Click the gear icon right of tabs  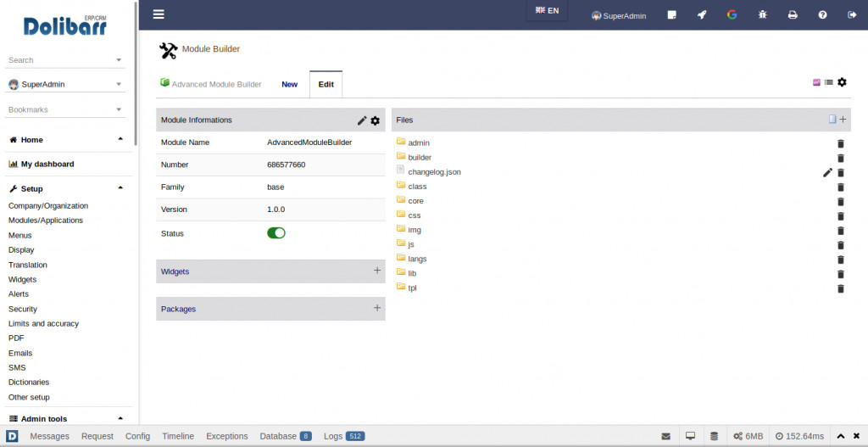coord(842,82)
